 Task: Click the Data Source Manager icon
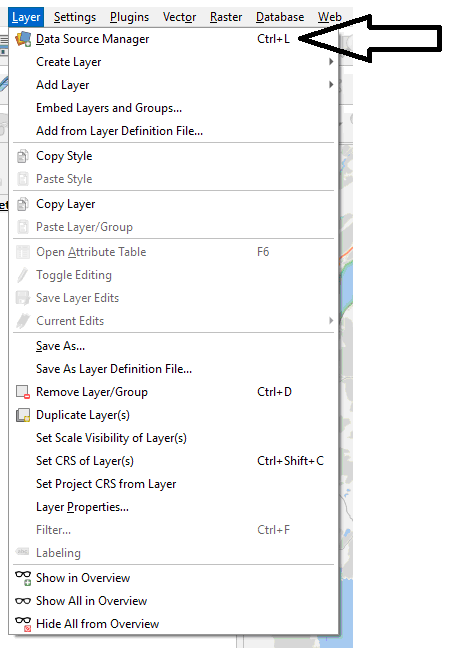point(23,39)
